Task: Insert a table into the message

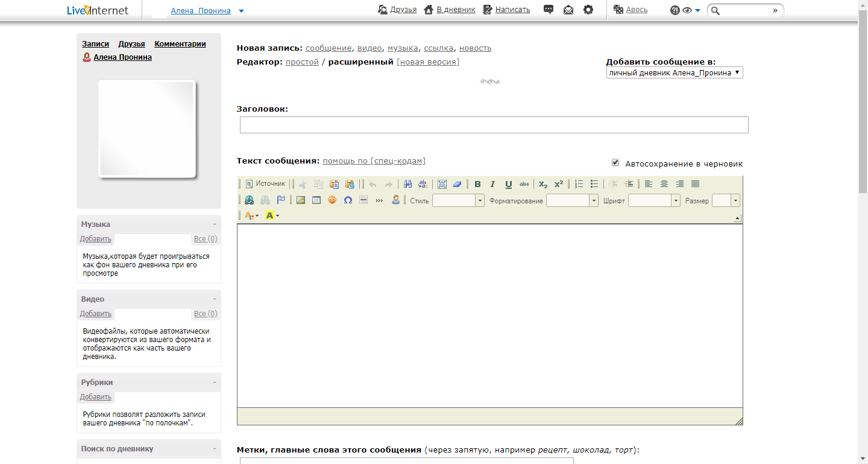Action: click(316, 200)
